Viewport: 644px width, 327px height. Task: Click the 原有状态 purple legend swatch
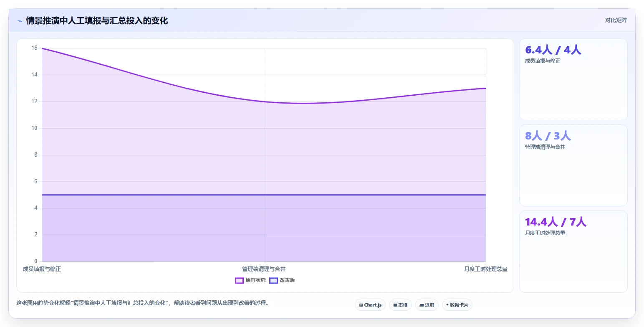(239, 280)
